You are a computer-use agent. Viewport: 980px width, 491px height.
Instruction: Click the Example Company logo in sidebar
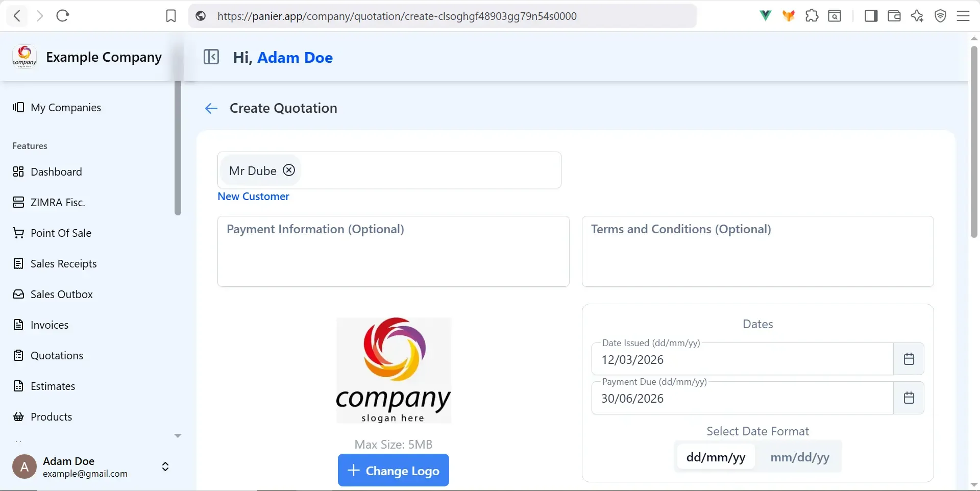pos(24,57)
